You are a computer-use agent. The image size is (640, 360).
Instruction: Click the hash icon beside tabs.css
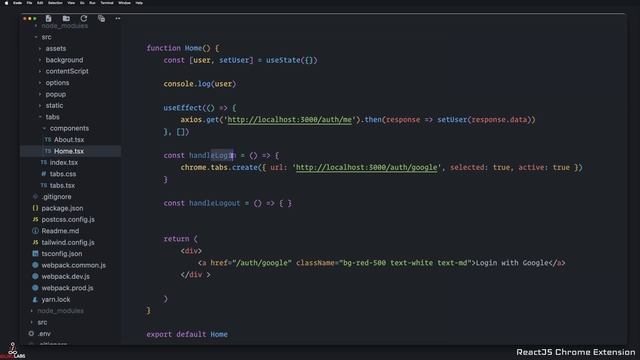(44, 174)
